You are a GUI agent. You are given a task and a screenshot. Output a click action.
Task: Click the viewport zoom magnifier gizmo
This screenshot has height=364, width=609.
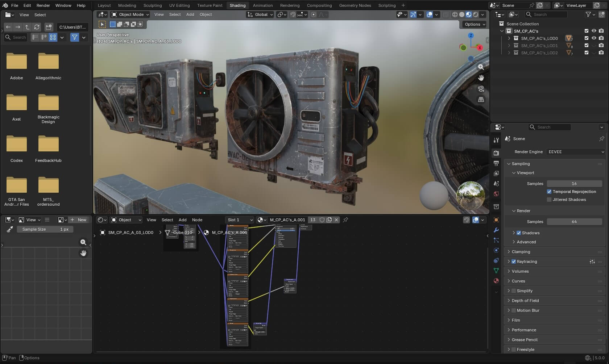(x=481, y=67)
